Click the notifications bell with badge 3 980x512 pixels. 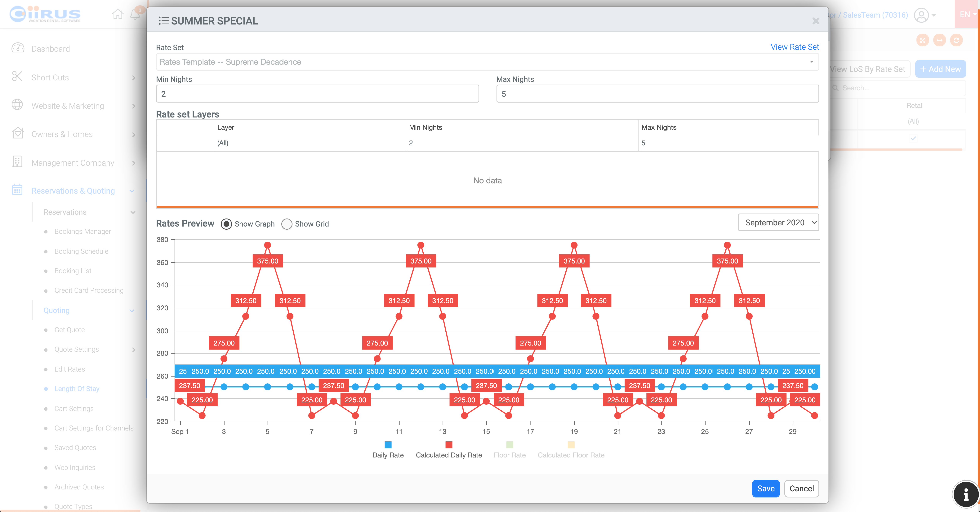pyautogui.click(x=135, y=15)
